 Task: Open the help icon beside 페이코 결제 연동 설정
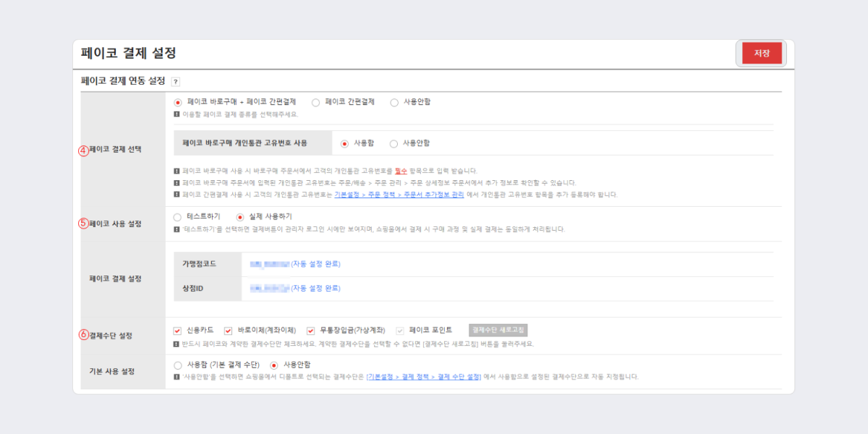176,82
